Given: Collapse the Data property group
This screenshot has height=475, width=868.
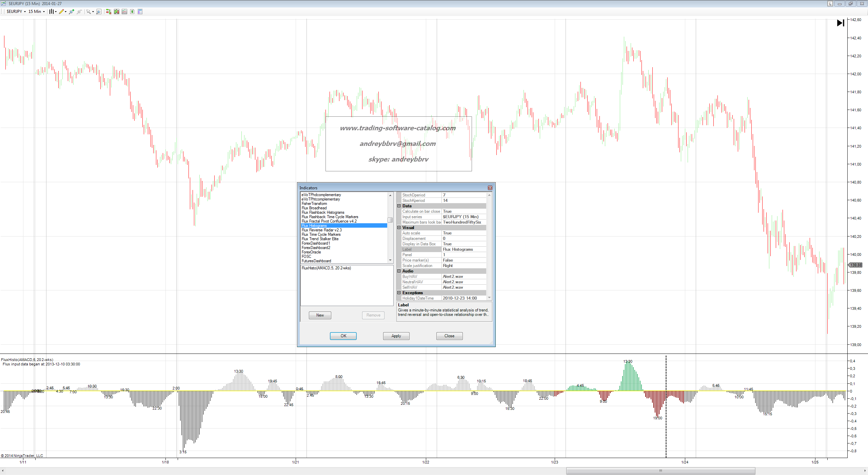Looking at the screenshot, I should (x=399, y=206).
